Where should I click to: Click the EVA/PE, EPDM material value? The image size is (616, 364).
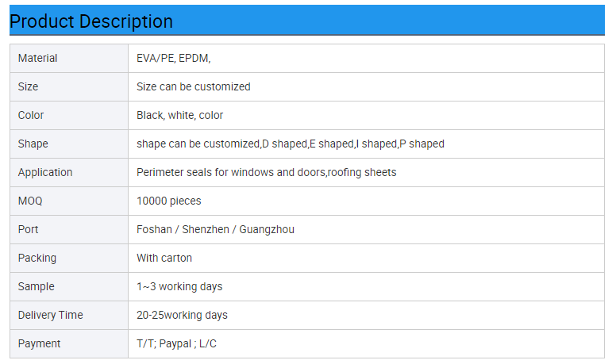coord(174,58)
